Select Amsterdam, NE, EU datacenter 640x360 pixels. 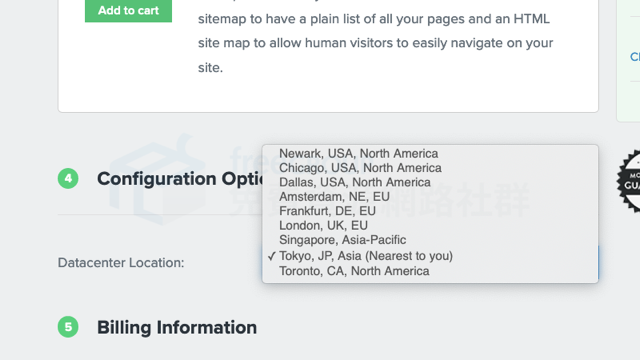point(430,197)
